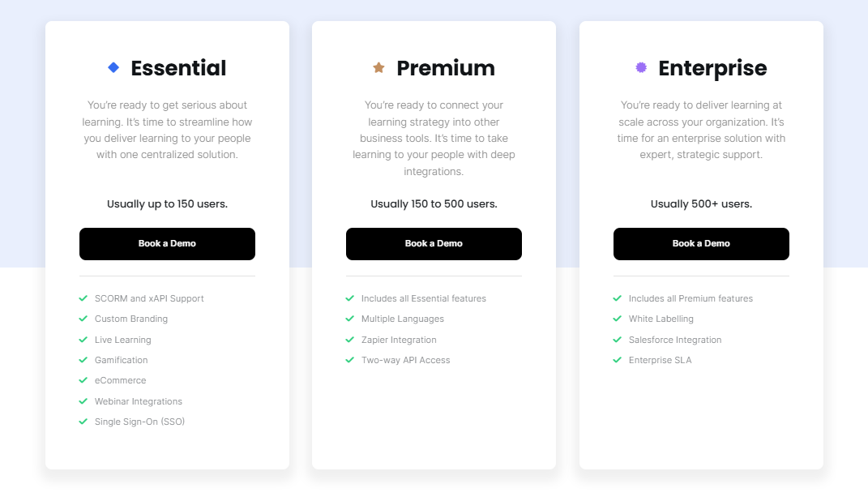
Task: Click the checkmark beside Gamification
Action: pos(83,359)
